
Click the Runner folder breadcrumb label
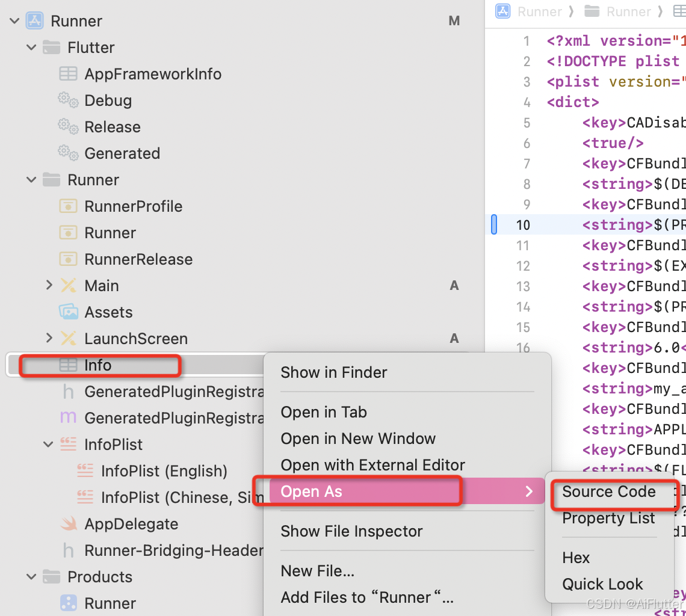(629, 11)
